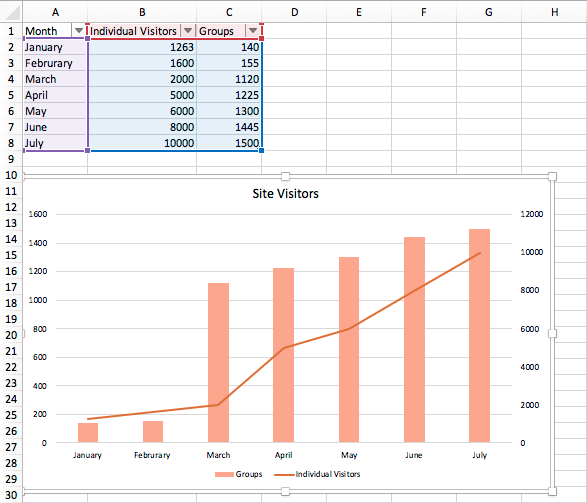Click the chart's top center resize handle
Screen dimensions: 587x503
point(285,176)
